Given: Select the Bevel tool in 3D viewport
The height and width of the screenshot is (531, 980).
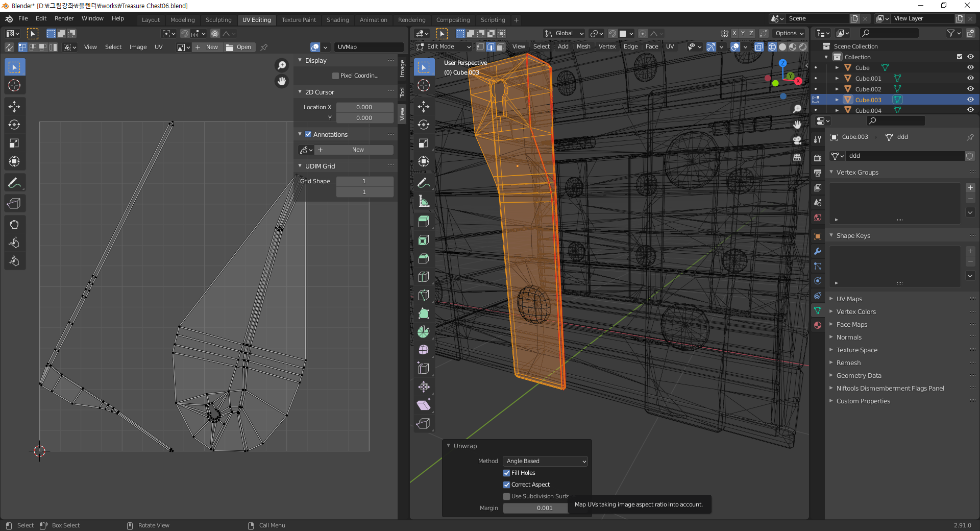Looking at the screenshot, I should [424, 258].
